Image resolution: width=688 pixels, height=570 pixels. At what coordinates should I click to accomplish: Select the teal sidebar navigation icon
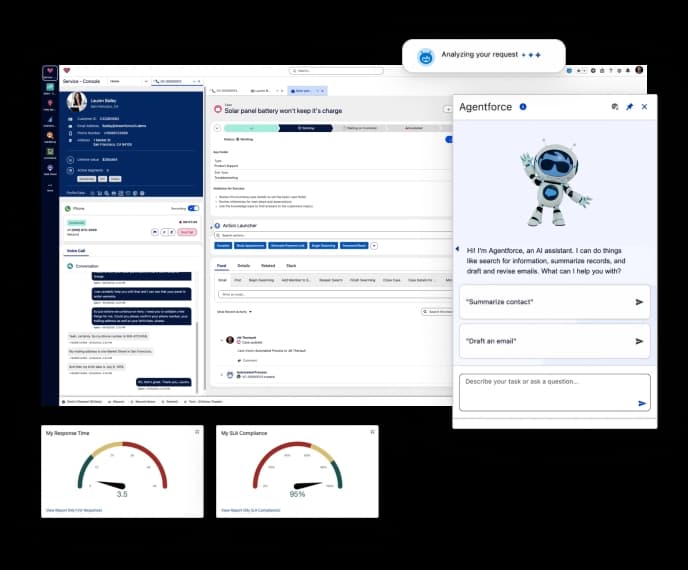(x=50, y=88)
